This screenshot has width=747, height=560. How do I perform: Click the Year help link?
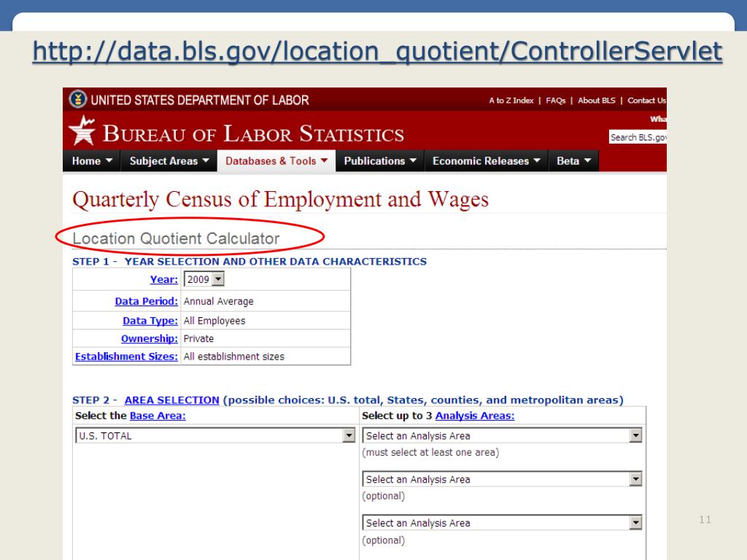(164, 279)
